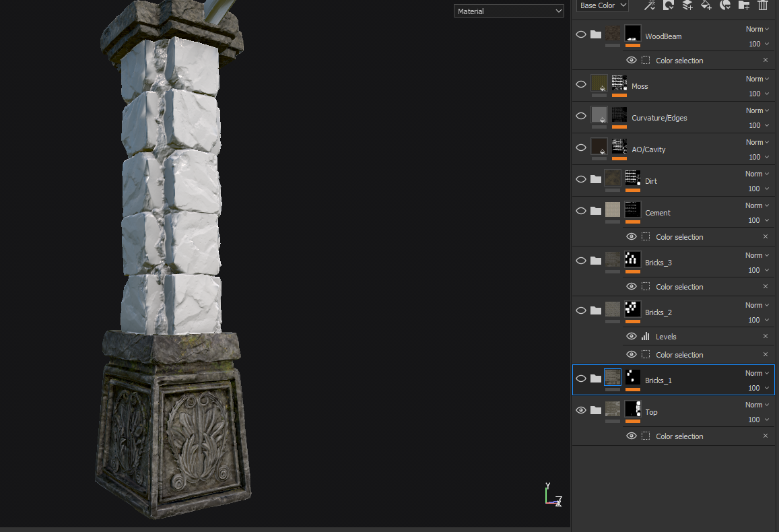Click the Levels effect histogram icon
This screenshot has width=779, height=532.
[x=646, y=337]
